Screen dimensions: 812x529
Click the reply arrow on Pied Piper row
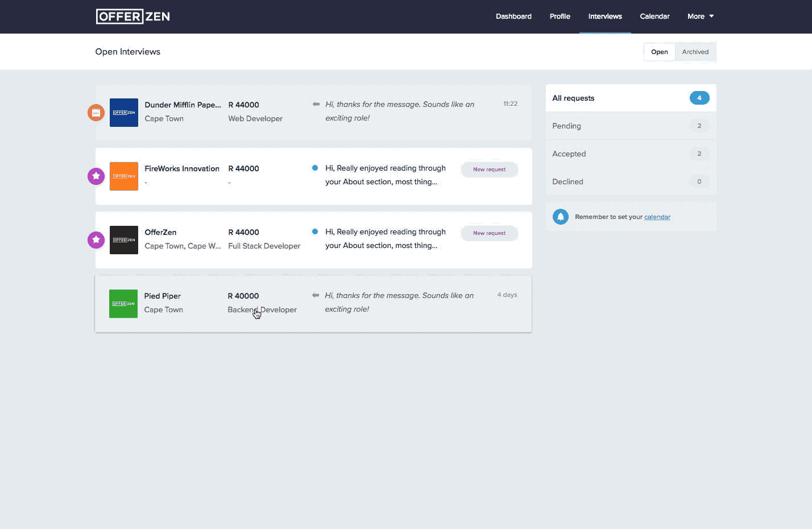point(316,295)
